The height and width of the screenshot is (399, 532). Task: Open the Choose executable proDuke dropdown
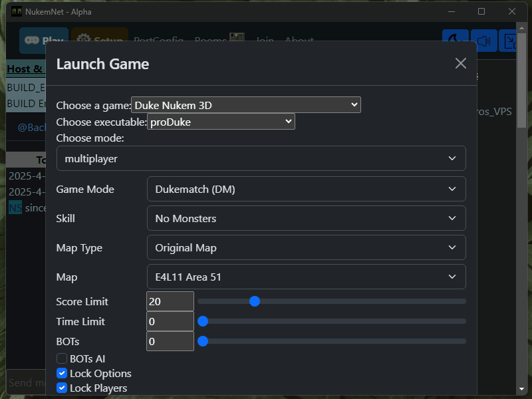[221, 122]
